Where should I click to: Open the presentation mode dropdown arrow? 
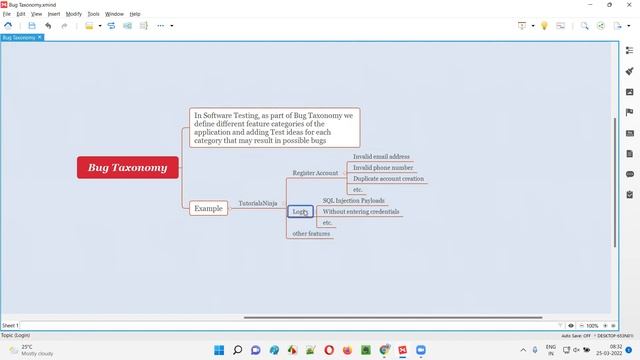(x=533, y=26)
